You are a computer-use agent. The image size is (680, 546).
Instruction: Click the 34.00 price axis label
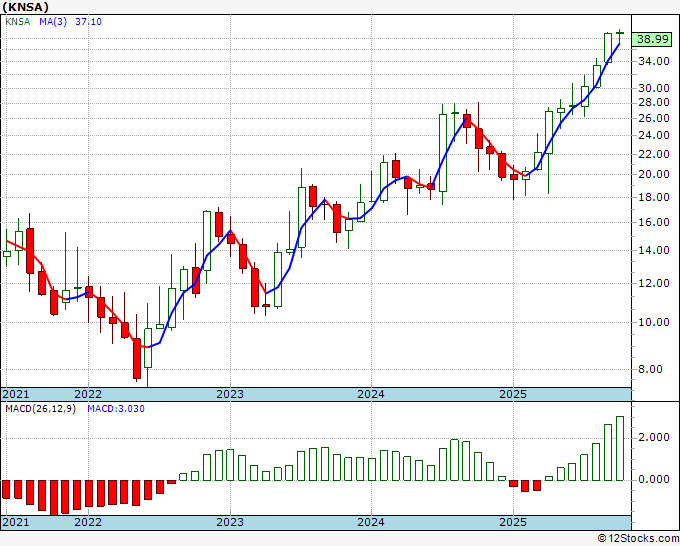pyautogui.click(x=654, y=61)
